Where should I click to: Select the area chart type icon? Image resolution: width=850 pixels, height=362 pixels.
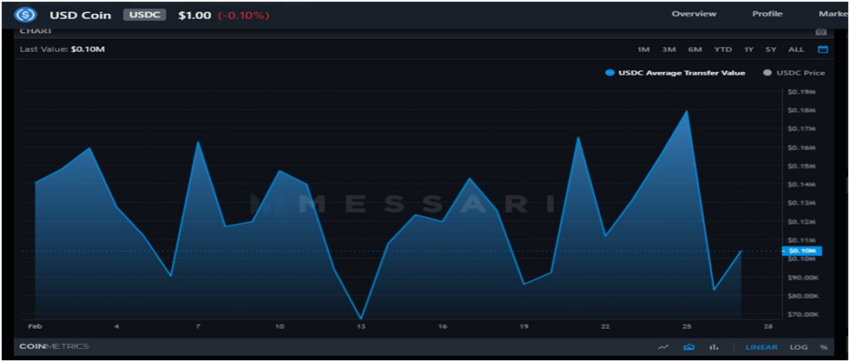click(x=689, y=347)
